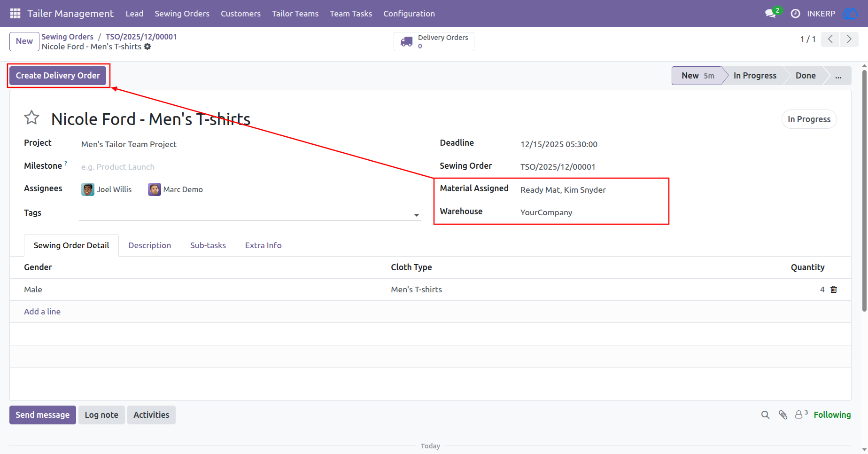This screenshot has width=868, height=454.
Task: Open Sewing Orders menu
Action: (182, 14)
